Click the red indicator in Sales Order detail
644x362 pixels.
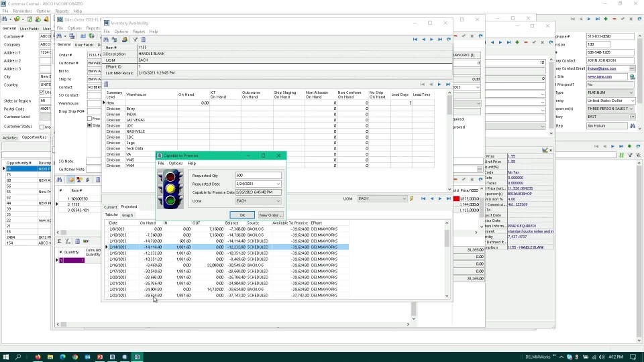pos(456,198)
